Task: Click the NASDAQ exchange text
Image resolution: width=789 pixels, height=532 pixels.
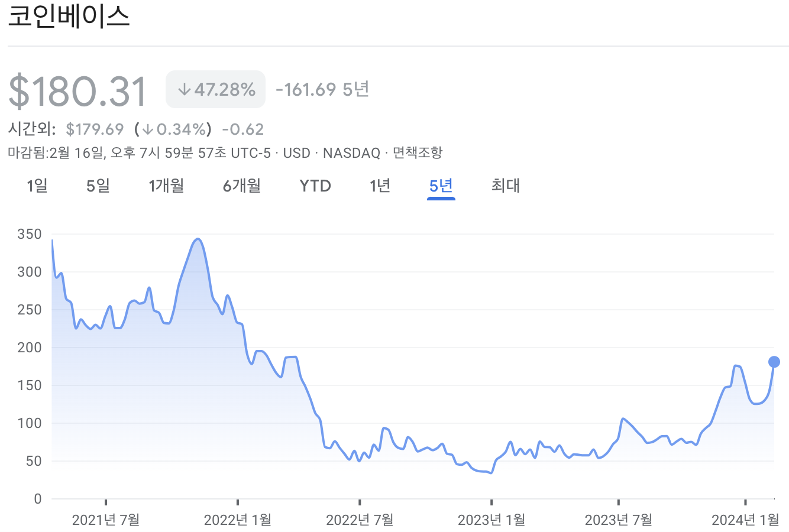Action: pyautogui.click(x=351, y=153)
